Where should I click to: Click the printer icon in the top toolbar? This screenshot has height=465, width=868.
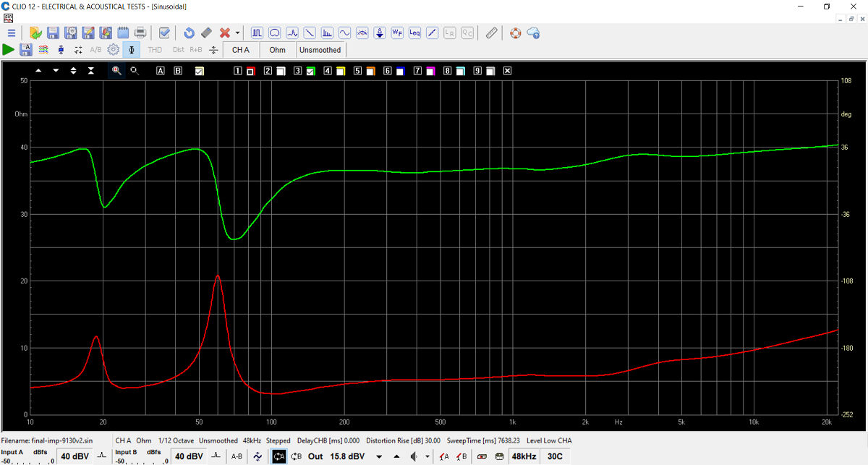[140, 33]
